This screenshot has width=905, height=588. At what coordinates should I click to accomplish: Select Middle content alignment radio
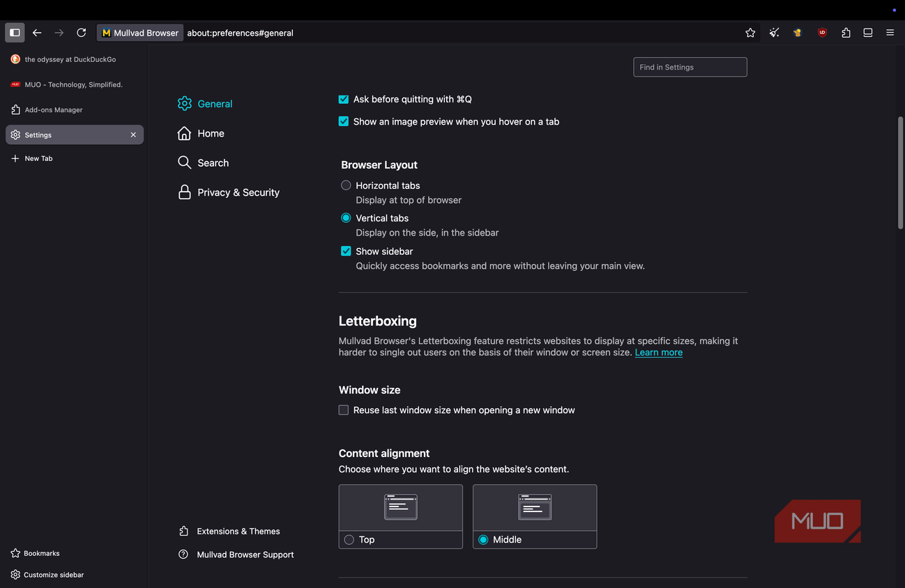[x=483, y=540]
